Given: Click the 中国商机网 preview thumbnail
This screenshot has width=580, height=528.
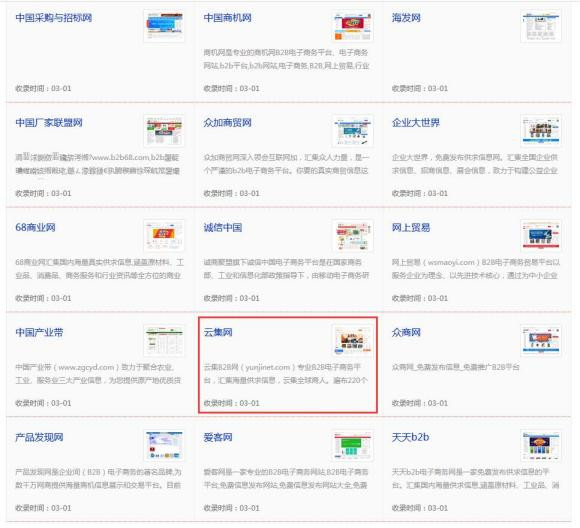Looking at the screenshot, I should [353, 26].
